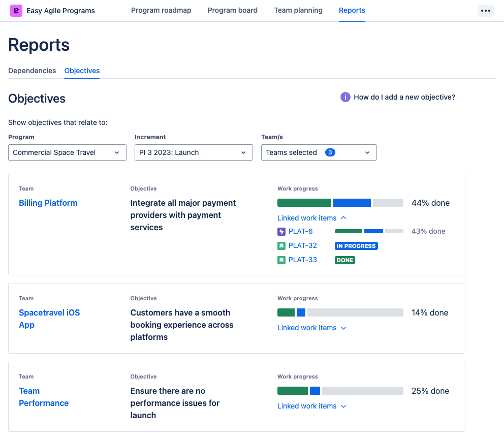This screenshot has width=504, height=440.
Task: Click the Easy Agile Programs logo icon
Action: (16, 11)
